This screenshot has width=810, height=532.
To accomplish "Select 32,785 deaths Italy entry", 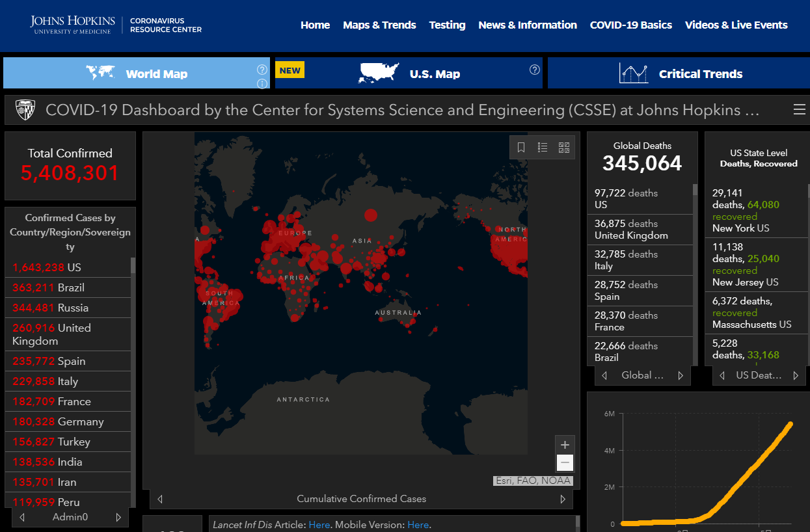I will pyautogui.click(x=640, y=260).
